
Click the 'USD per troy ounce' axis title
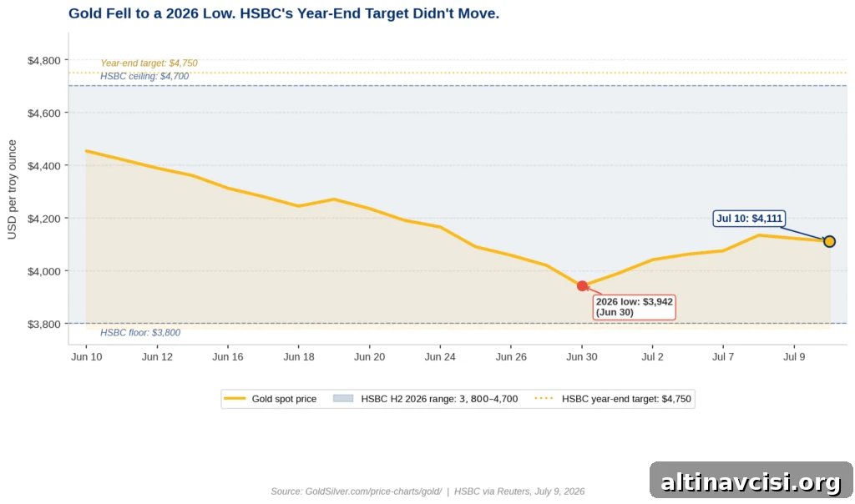click(x=12, y=189)
